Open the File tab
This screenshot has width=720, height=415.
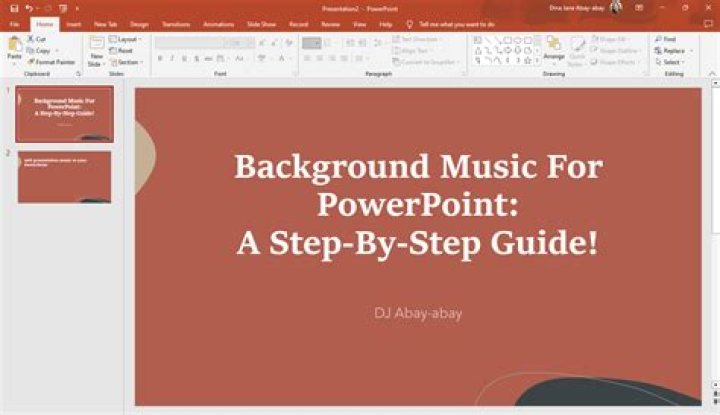(x=14, y=24)
